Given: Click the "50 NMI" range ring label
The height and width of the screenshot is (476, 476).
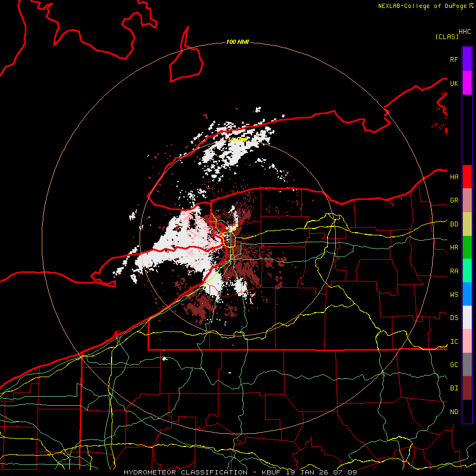Looking at the screenshot, I should (237, 140).
